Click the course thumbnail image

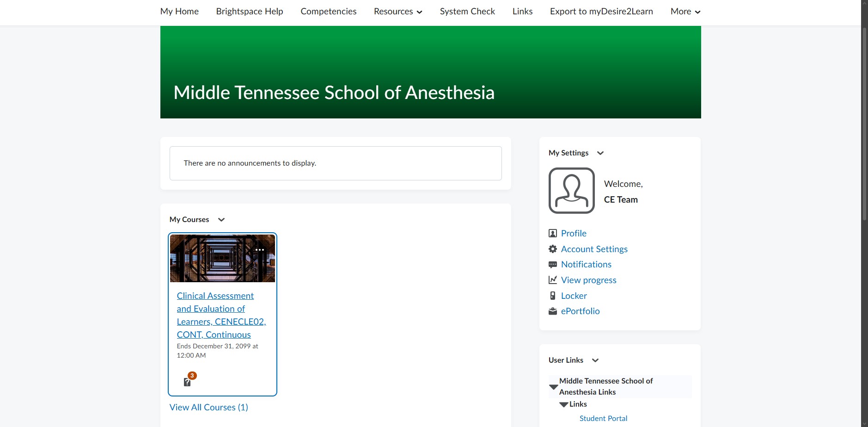click(222, 258)
